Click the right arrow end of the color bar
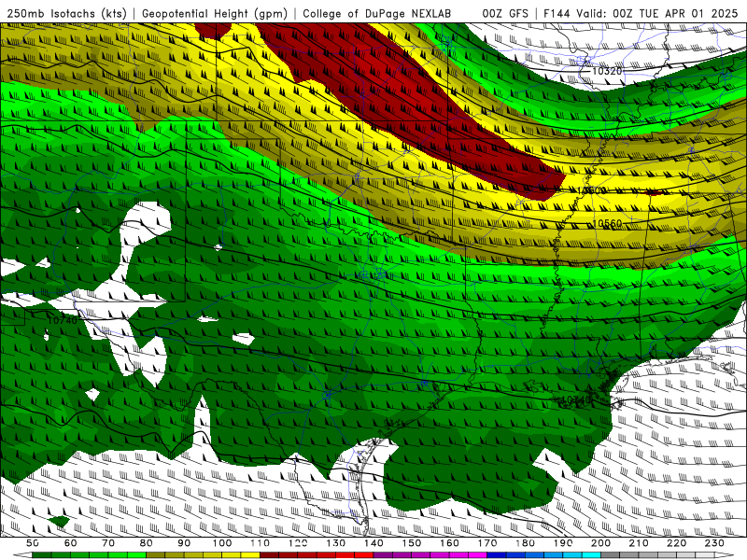The height and width of the screenshot is (560, 747). point(725,555)
